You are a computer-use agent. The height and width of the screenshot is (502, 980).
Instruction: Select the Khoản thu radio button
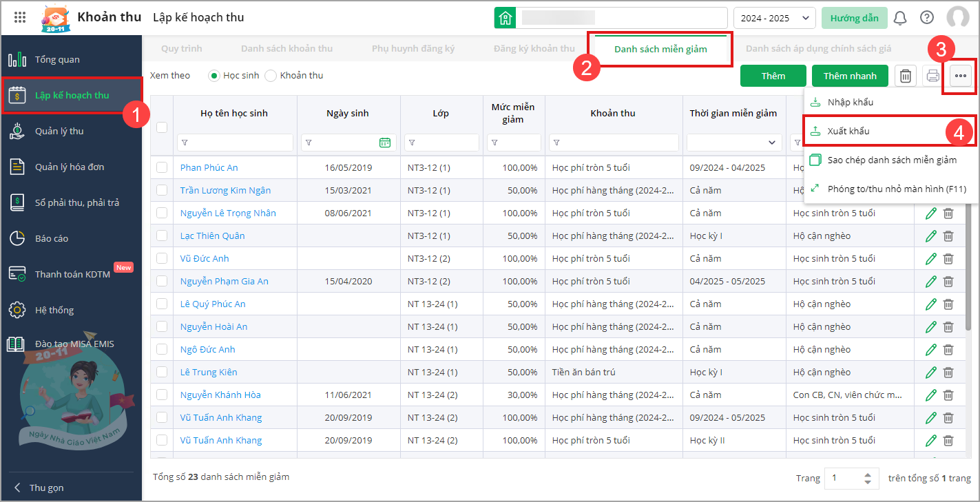(x=271, y=76)
